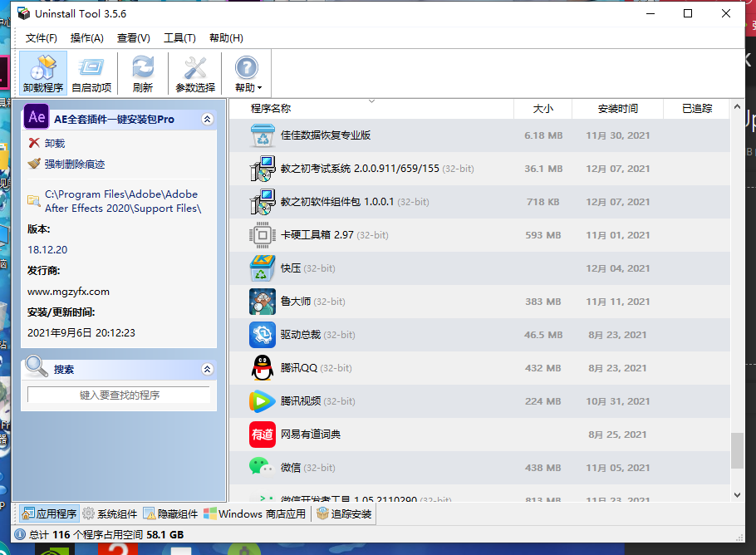Open the 工具(T) menu
Screen dimensions: 756x555
pyautogui.click(x=179, y=38)
